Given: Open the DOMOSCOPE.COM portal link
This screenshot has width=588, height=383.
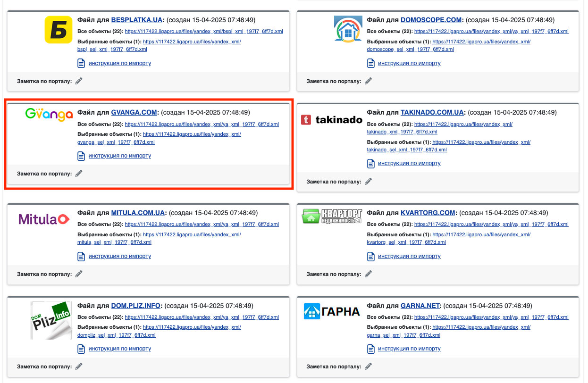Looking at the screenshot, I should pos(431,20).
